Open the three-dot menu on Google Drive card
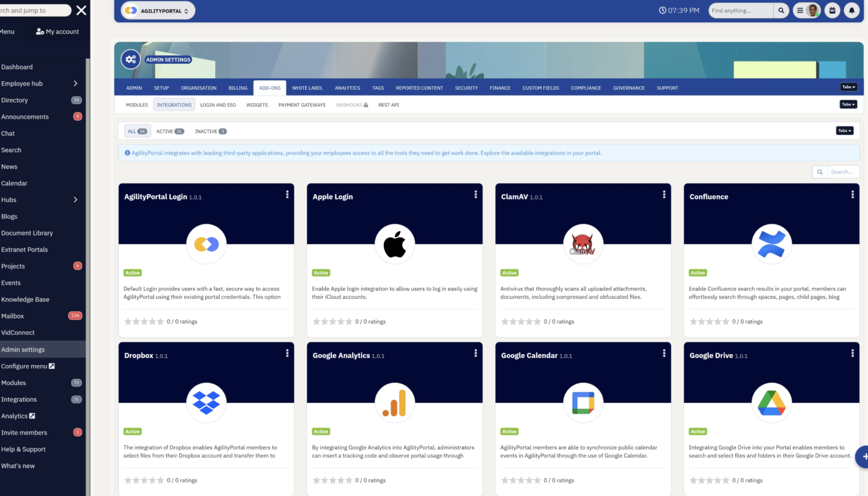This screenshot has width=868, height=496. [852, 353]
